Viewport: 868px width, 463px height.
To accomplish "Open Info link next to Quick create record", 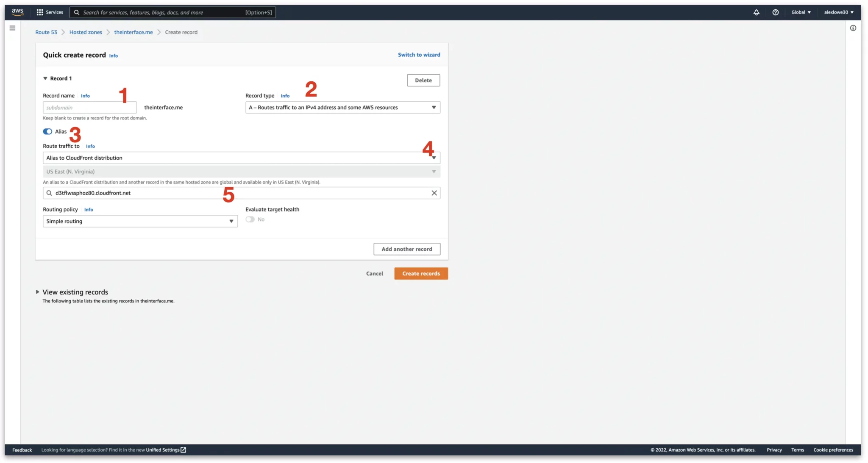I will click(x=114, y=55).
